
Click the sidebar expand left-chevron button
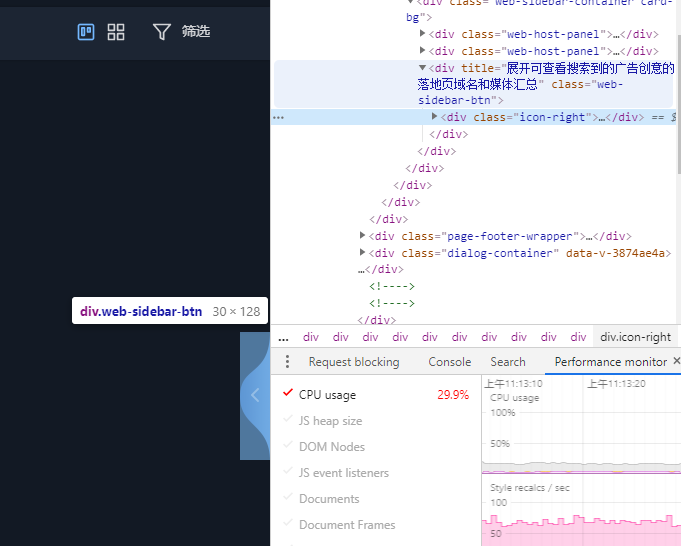coord(254,395)
